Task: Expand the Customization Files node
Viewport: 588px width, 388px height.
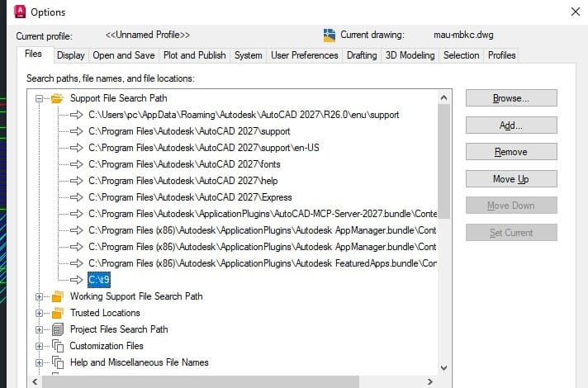Action: (x=39, y=346)
